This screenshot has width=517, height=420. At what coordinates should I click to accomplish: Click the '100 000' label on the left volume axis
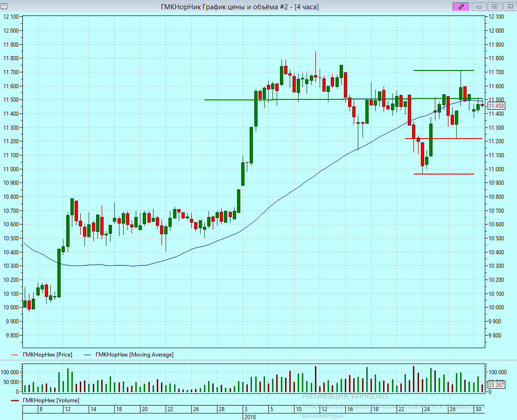pyautogui.click(x=9, y=372)
